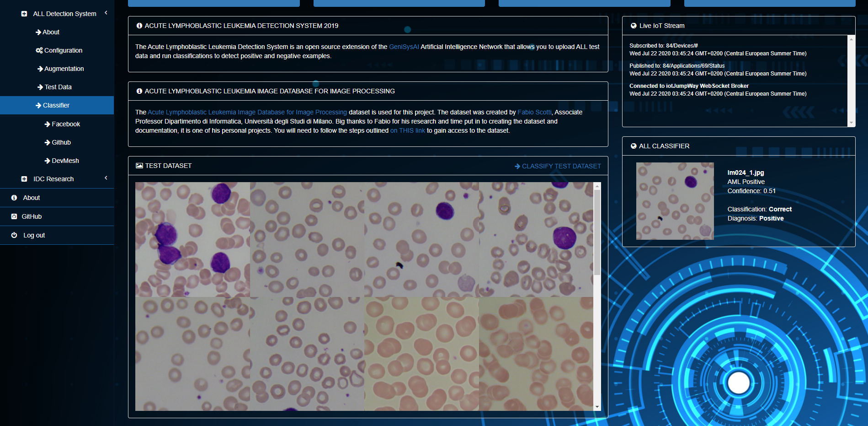Viewport: 868px width, 426px height.
Task: Select the third image in second row
Action: (x=422, y=354)
